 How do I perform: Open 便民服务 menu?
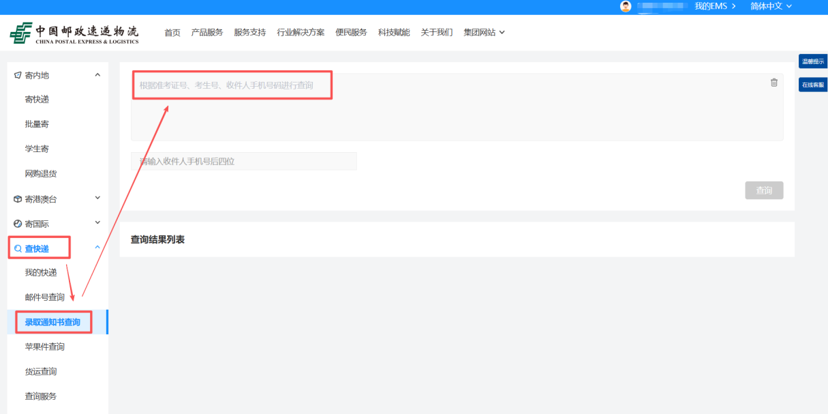coord(351,33)
